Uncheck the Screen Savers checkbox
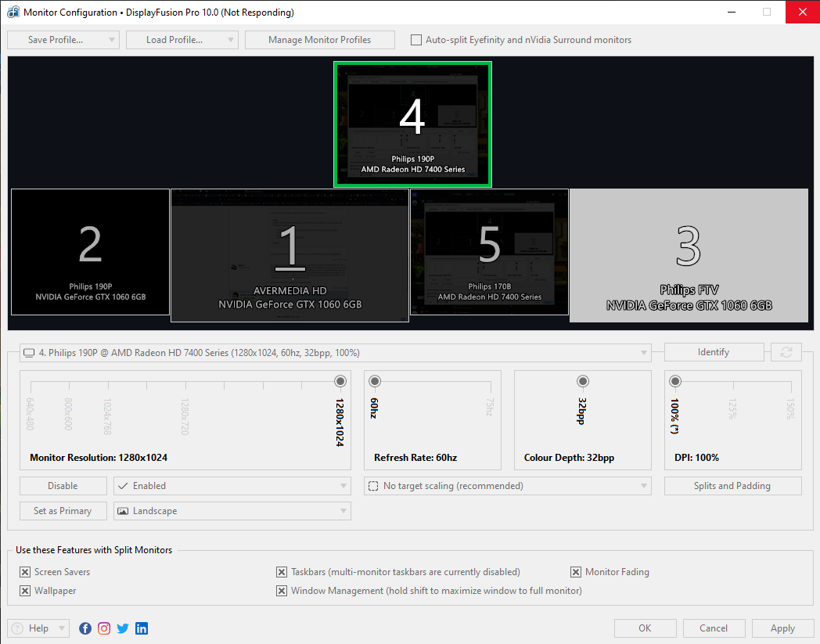This screenshot has height=644, width=820. pyautogui.click(x=25, y=572)
